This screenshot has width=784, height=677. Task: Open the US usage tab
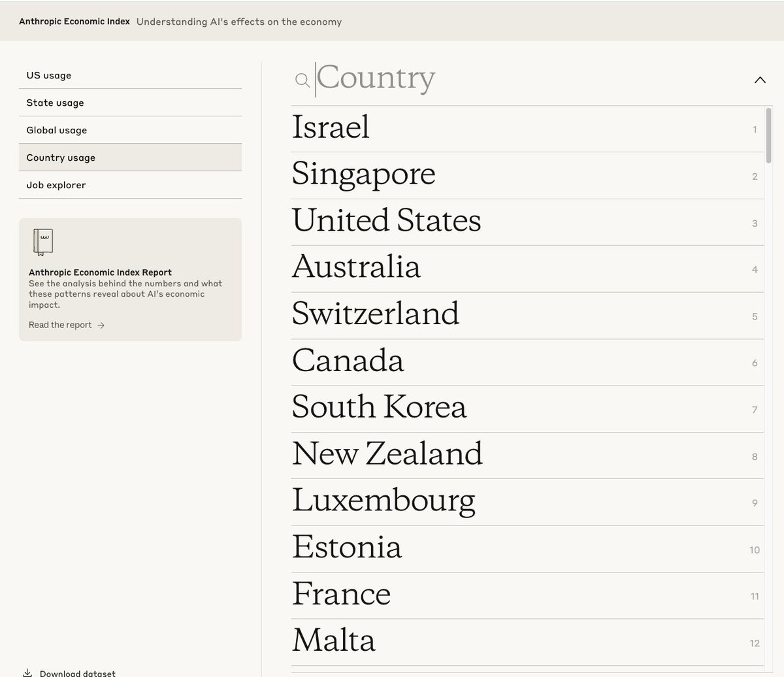[x=130, y=75]
